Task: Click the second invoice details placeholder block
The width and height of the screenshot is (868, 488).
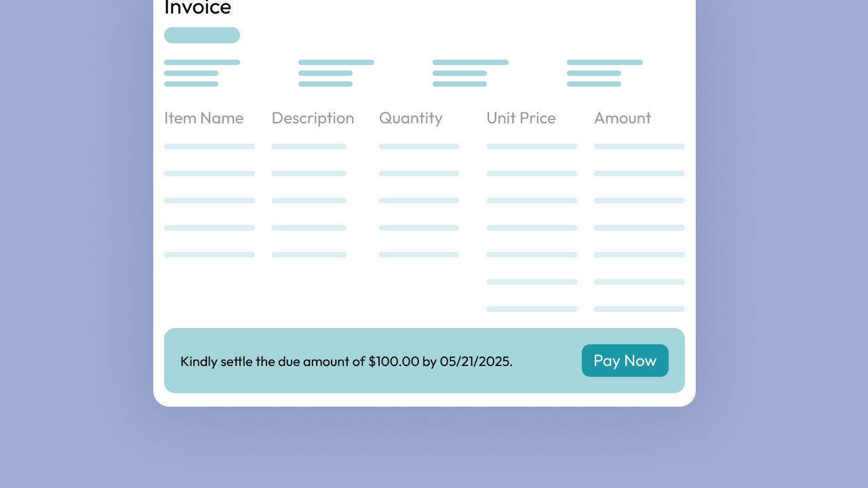Action: click(336, 73)
